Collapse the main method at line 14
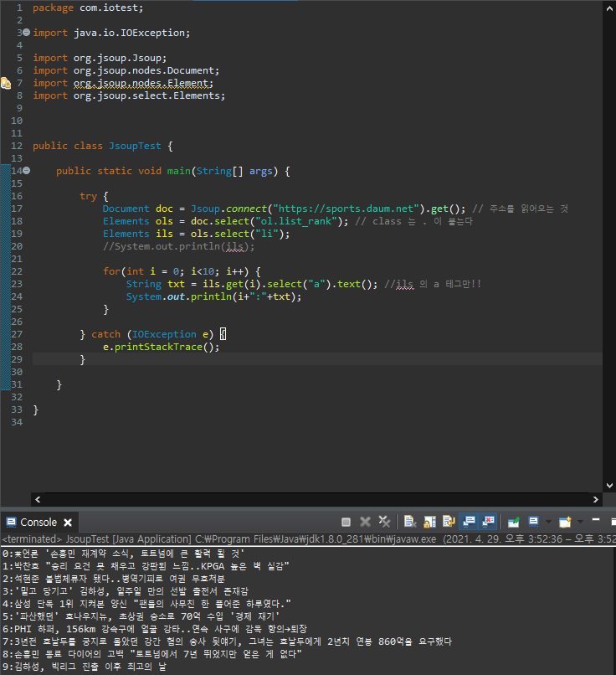616x675 pixels. coord(26,171)
